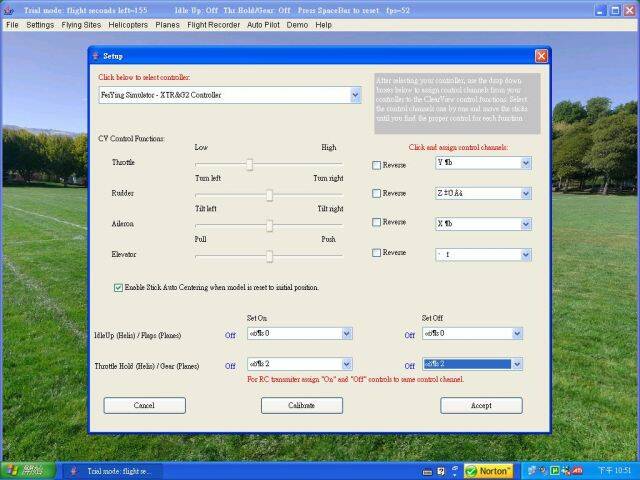Click the Accept button
The height and width of the screenshot is (480, 640).
point(481,405)
